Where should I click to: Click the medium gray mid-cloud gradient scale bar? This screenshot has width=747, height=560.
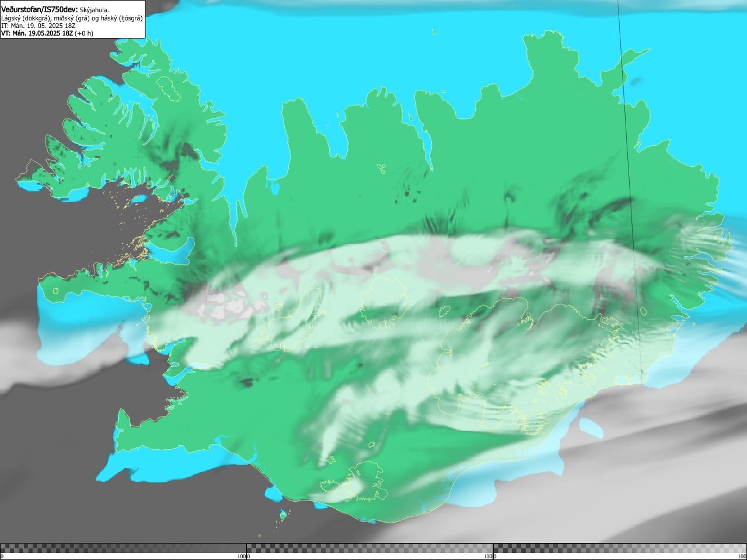[x=369, y=548]
